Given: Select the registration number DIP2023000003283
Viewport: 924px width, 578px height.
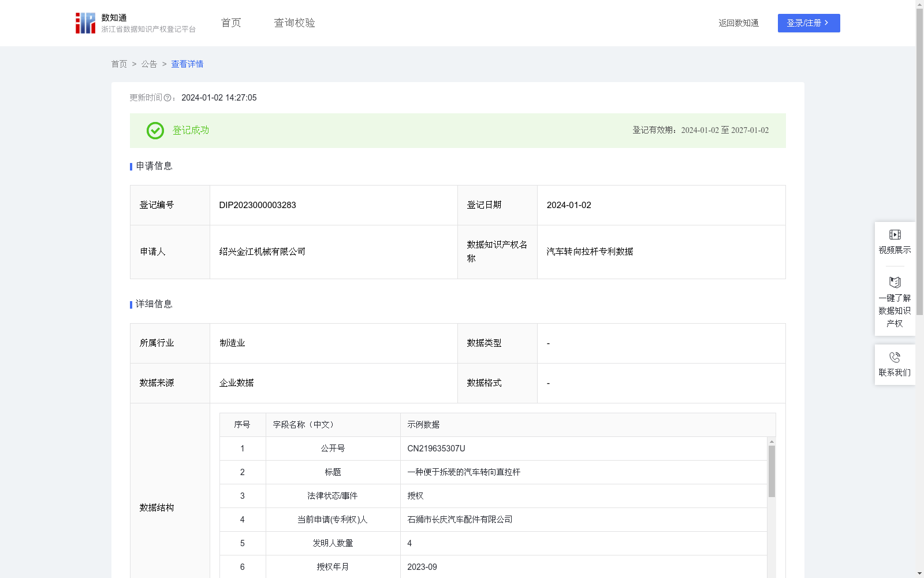Looking at the screenshot, I should (258, 205).
